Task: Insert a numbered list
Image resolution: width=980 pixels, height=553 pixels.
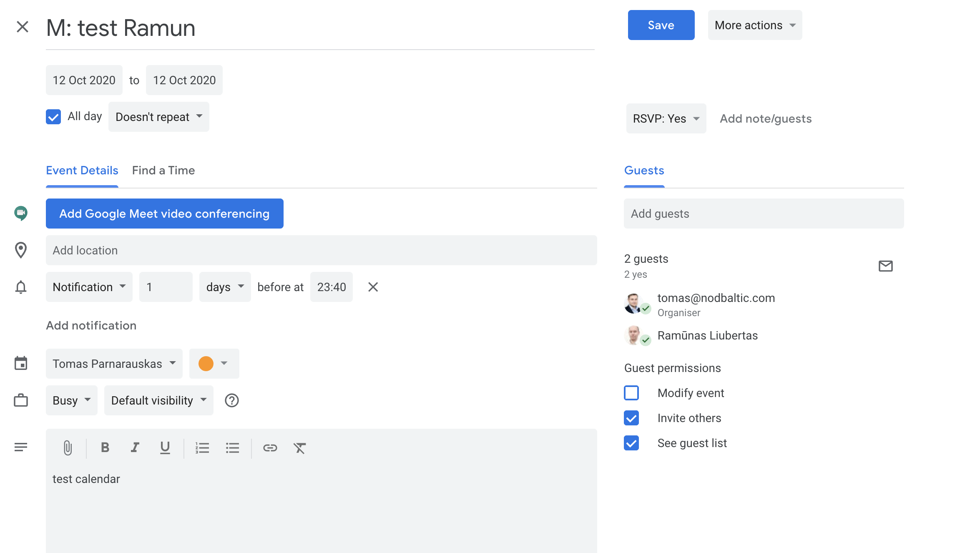Action: 202,448
